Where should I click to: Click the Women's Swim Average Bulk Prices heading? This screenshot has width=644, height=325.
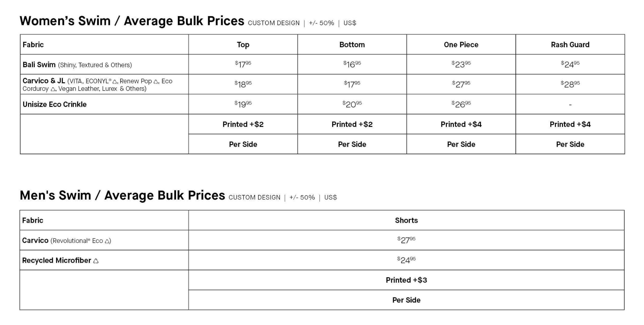(x=132, y=21)
